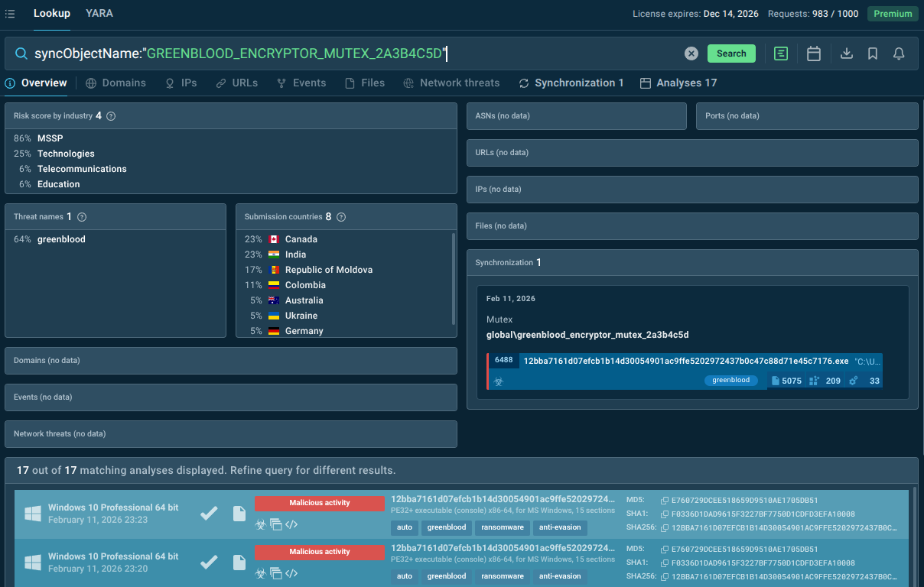Click the download results icon
This screenshot has height=587, width=924.
[x=846, y=54]
